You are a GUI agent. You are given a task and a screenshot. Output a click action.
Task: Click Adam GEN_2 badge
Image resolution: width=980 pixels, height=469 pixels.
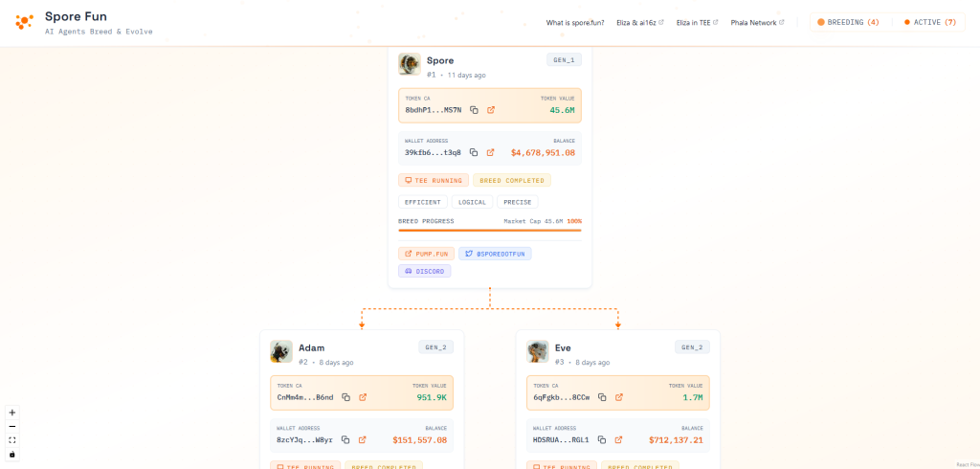[436, 347]
